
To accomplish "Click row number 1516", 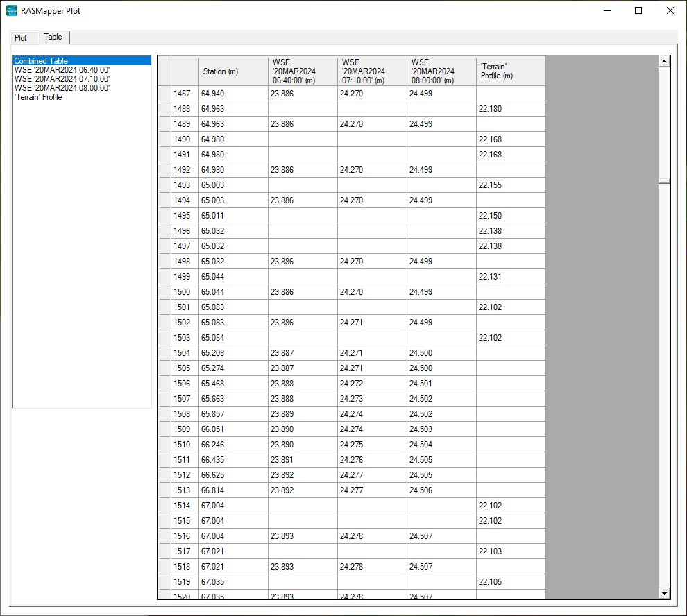I will [x=185, y=536].
